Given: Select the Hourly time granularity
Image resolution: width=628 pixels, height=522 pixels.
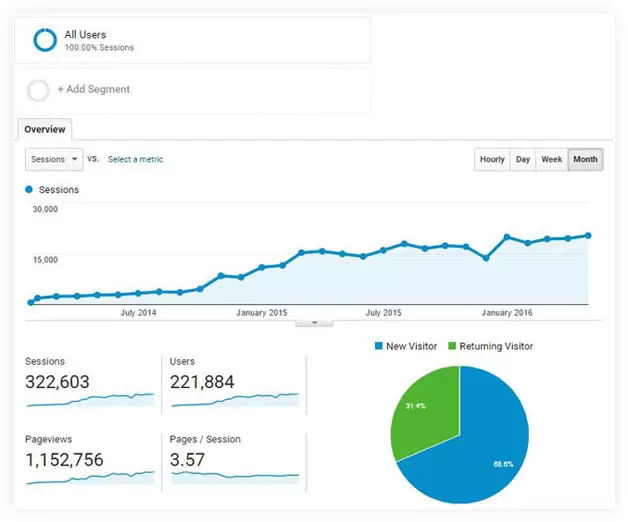Looking at the screenshot, I should [492, 160].
